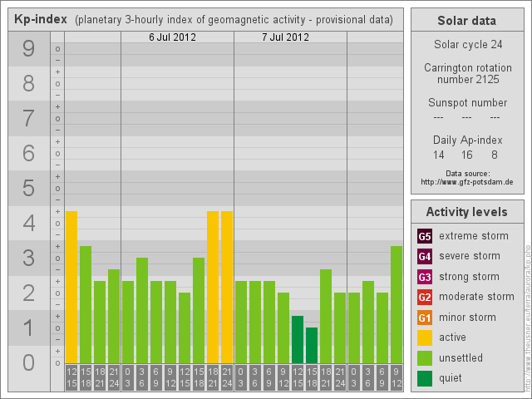Click the G4 severe storm badge

pos(425,256)
